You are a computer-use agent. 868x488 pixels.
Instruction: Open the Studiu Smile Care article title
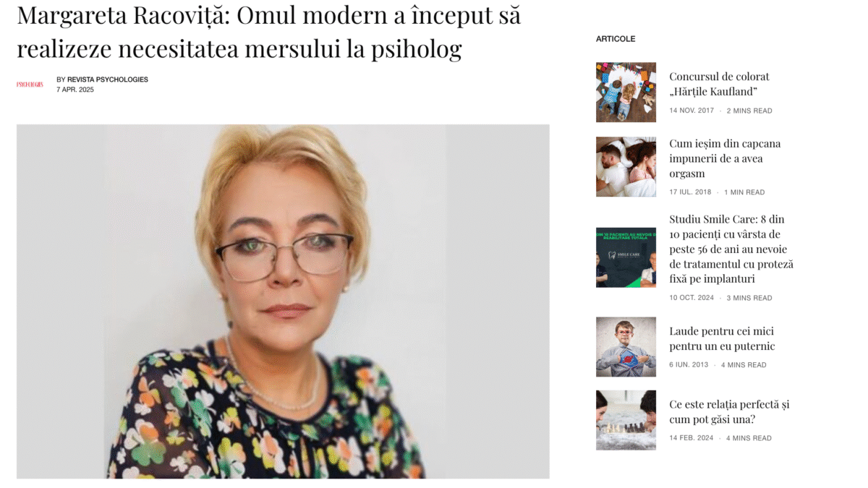point(731,249)
